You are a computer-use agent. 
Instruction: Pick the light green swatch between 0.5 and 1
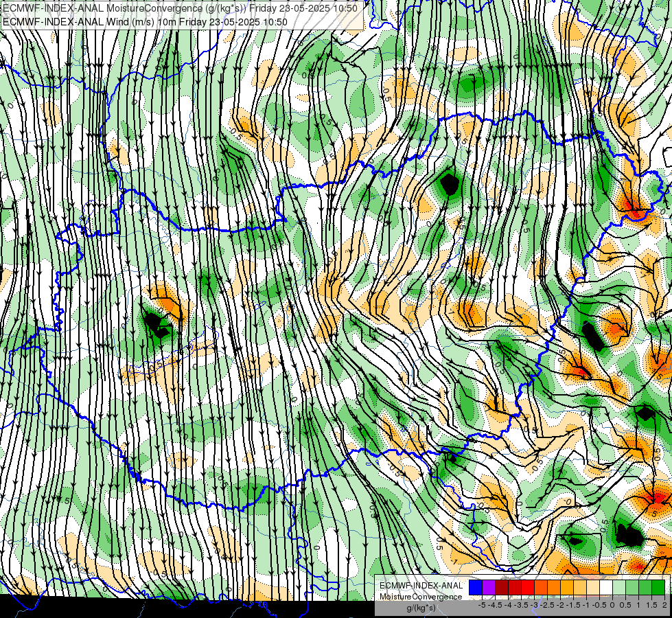pos(633,587)
